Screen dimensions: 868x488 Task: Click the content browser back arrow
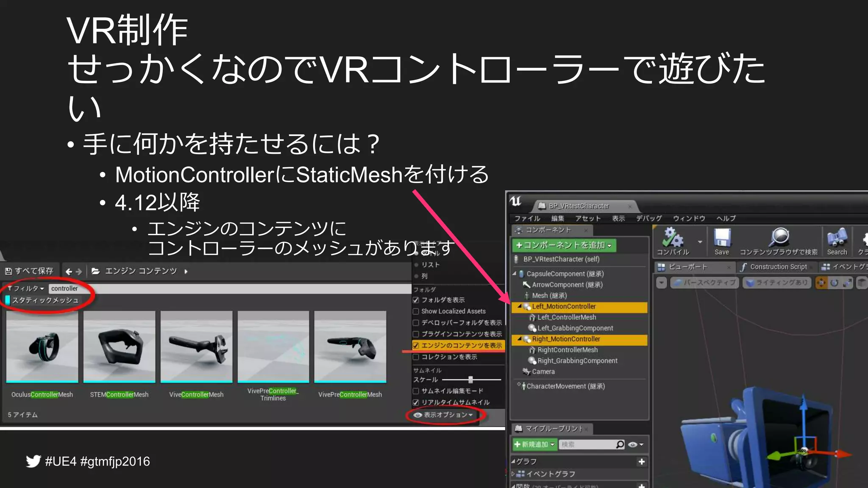[69, 272]
